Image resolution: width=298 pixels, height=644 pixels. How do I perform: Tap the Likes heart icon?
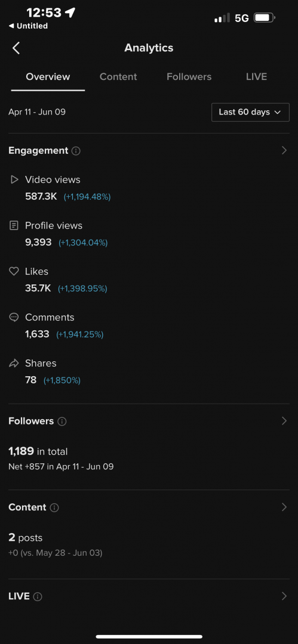click(14, 271)
